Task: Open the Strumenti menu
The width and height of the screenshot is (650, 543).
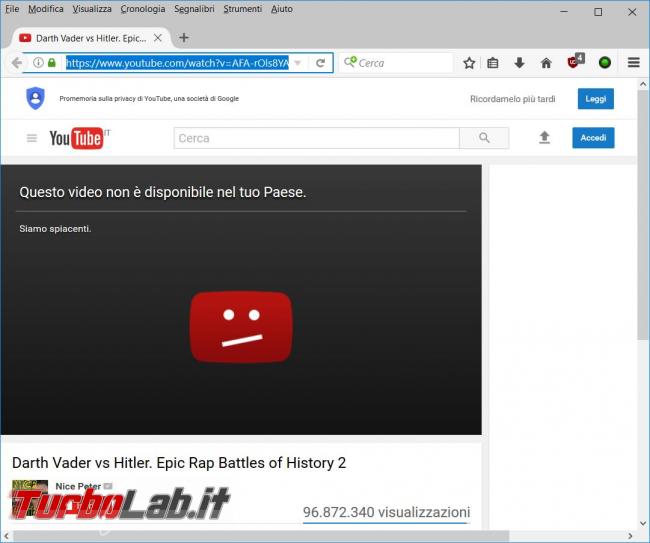Action: (243, 9)
